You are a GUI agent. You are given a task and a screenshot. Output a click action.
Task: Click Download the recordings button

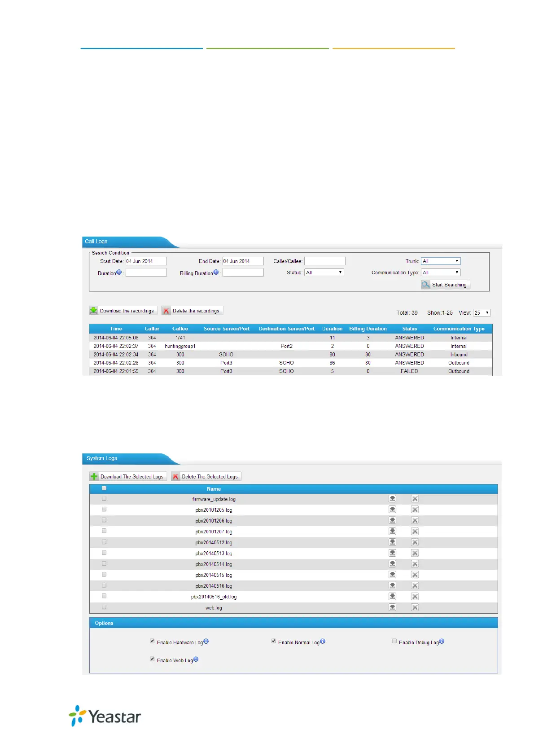[123, 311]
